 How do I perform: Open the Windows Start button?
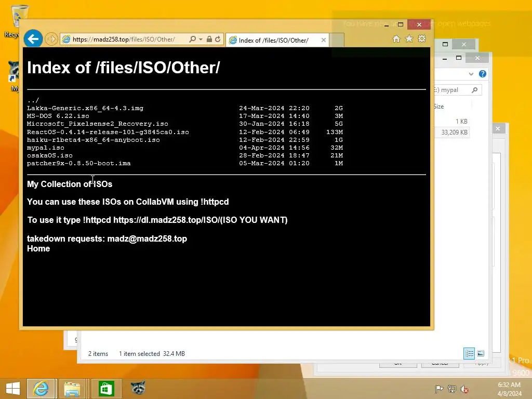(13, 389)
